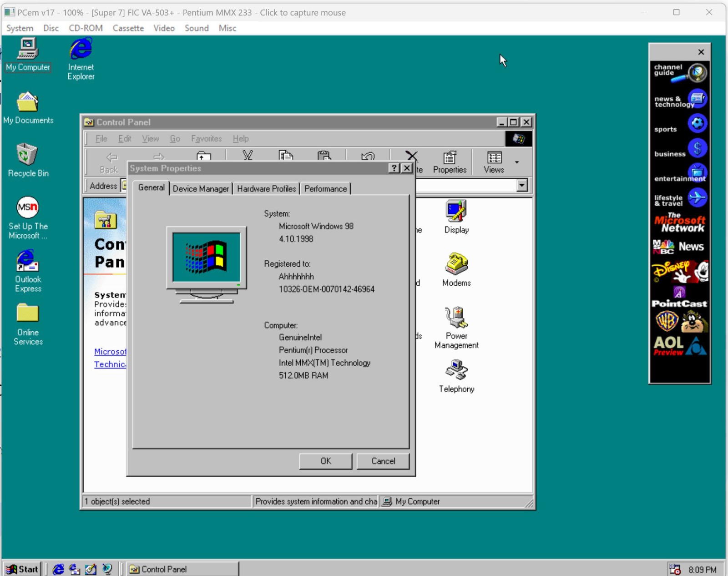The height and width of the screenshot is (576, 728).
Task: Click the Forward arrow toolbar icon
Action: click(159, 157)
